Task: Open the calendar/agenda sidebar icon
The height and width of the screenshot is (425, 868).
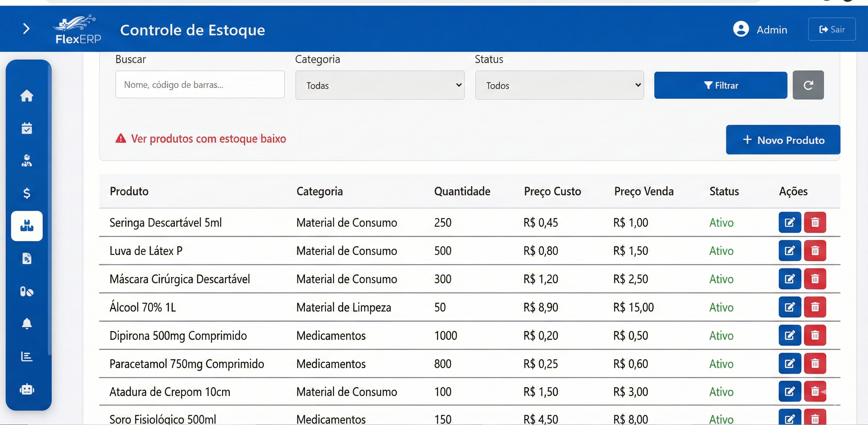Action: coord(27,128)
